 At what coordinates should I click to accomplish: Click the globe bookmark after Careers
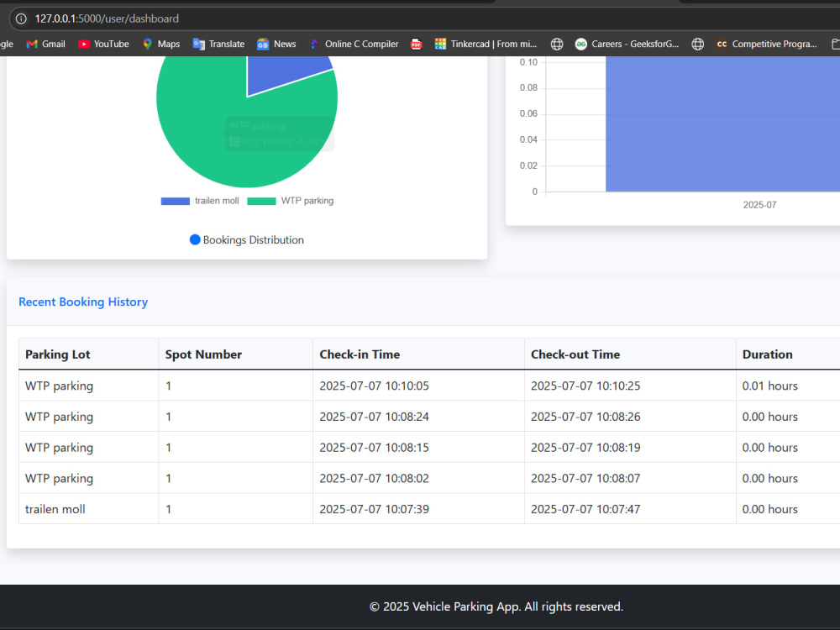point(697,44)
